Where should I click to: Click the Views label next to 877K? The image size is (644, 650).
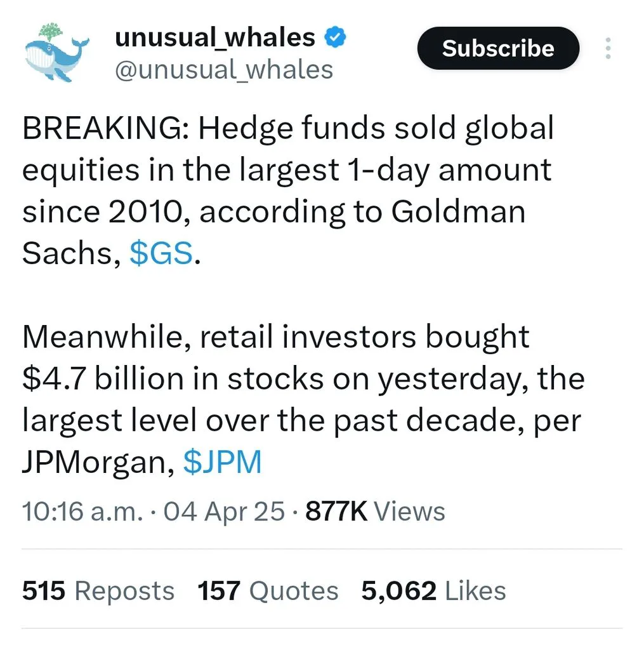[x=410, y=511]
